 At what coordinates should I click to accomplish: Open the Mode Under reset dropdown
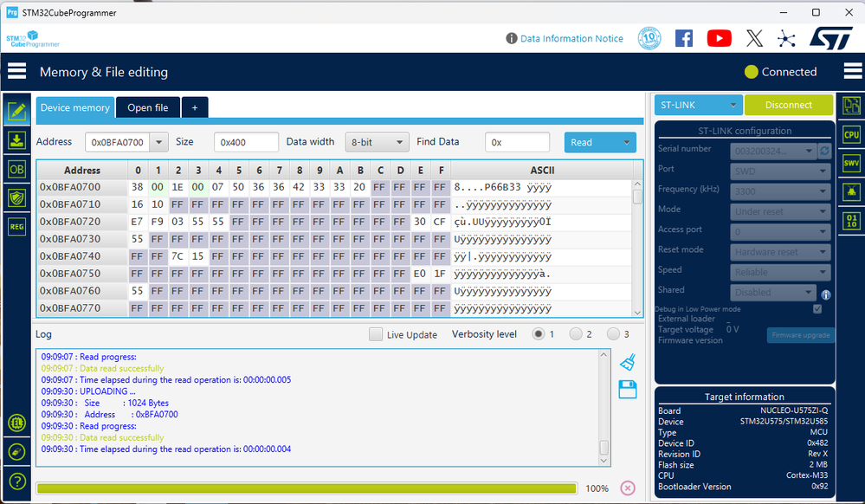781,211
